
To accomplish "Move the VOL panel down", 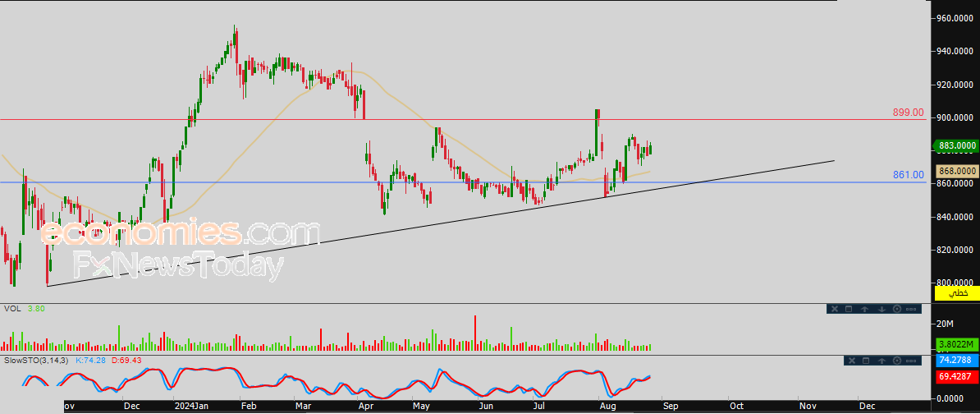I will click(882, 309).
